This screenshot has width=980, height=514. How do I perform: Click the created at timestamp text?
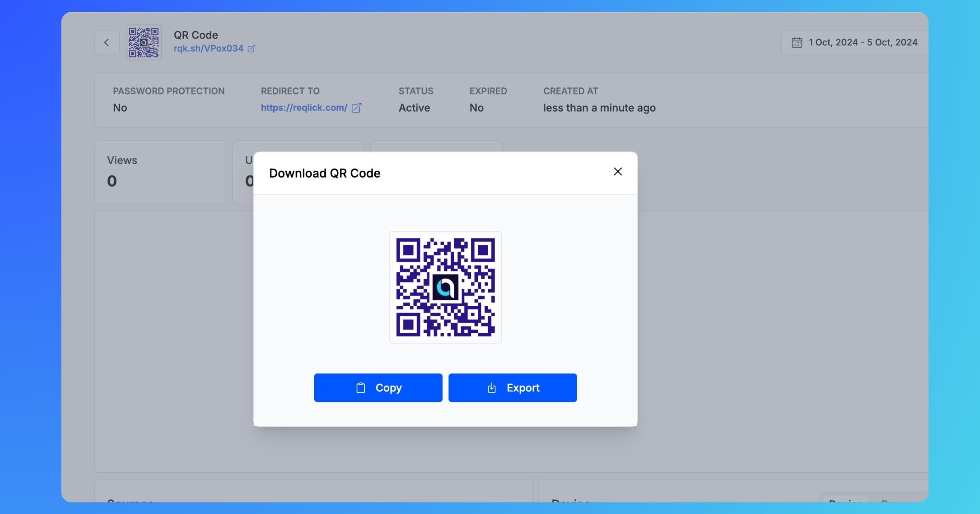(x=599, y=108)
